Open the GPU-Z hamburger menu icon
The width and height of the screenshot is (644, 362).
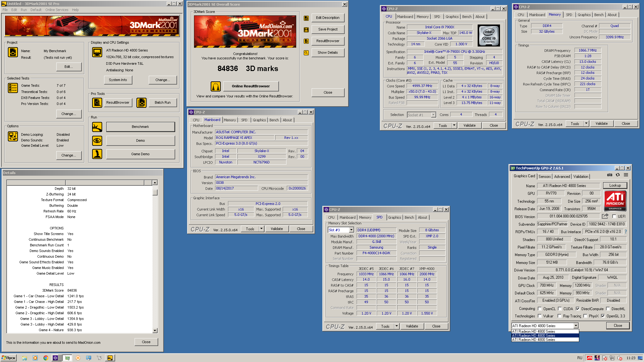[x=626, y=175]
